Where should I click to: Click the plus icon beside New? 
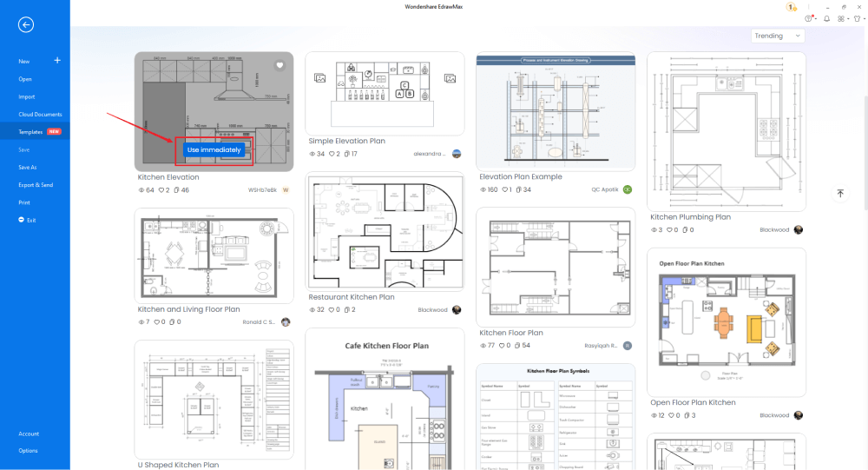coord(57,61)
